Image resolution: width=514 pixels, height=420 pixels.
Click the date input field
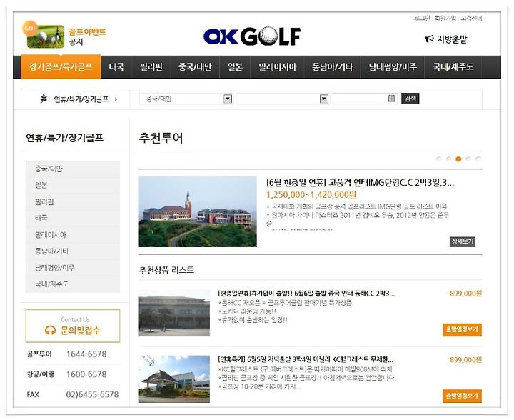pos(365,99)
